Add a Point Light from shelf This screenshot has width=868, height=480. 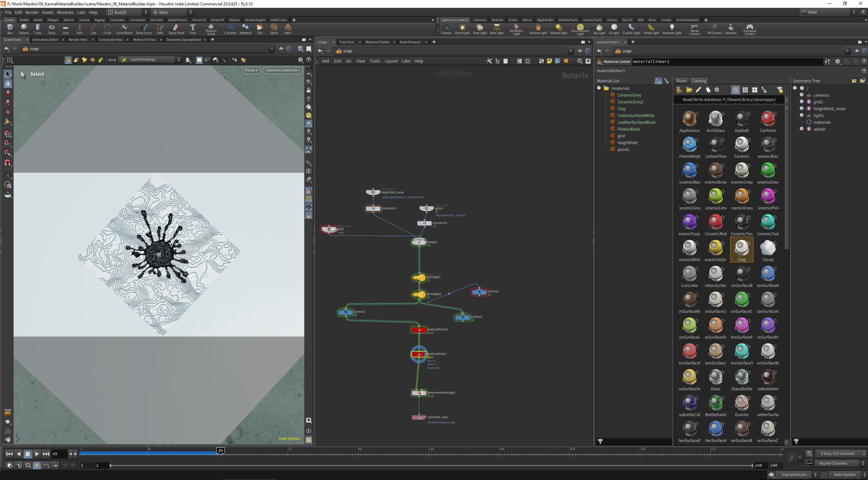click(462, 29)
